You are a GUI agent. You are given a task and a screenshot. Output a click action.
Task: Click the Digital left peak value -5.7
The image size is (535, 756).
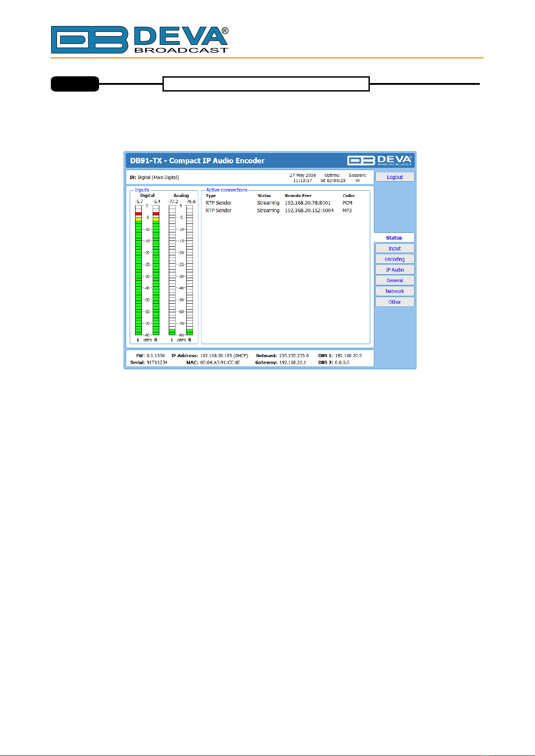[139, 201]
